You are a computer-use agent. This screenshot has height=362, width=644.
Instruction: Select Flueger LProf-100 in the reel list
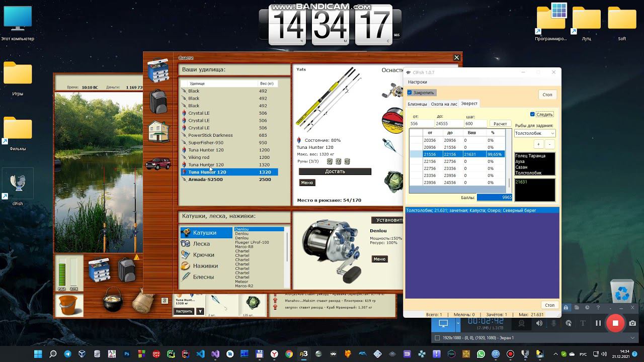pos(259,242)
